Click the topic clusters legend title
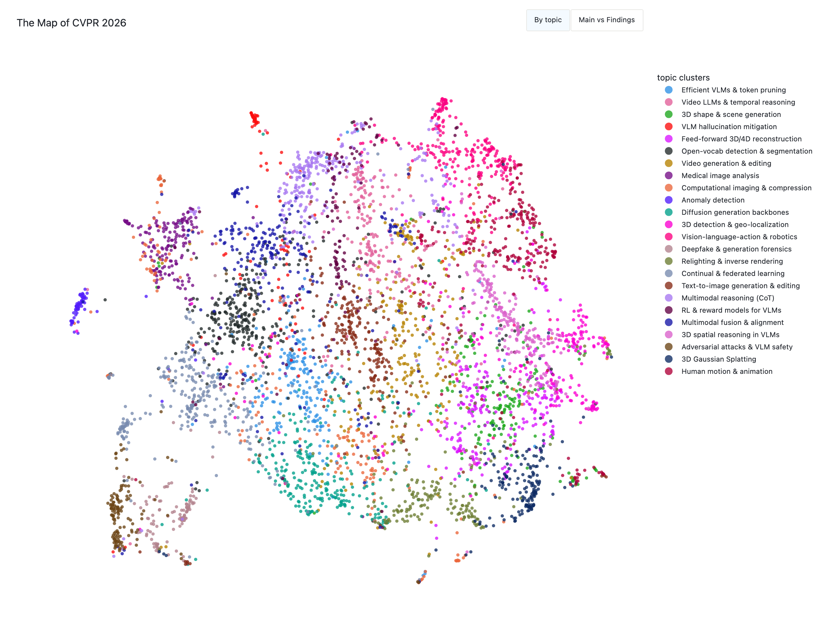 (683, 78)
